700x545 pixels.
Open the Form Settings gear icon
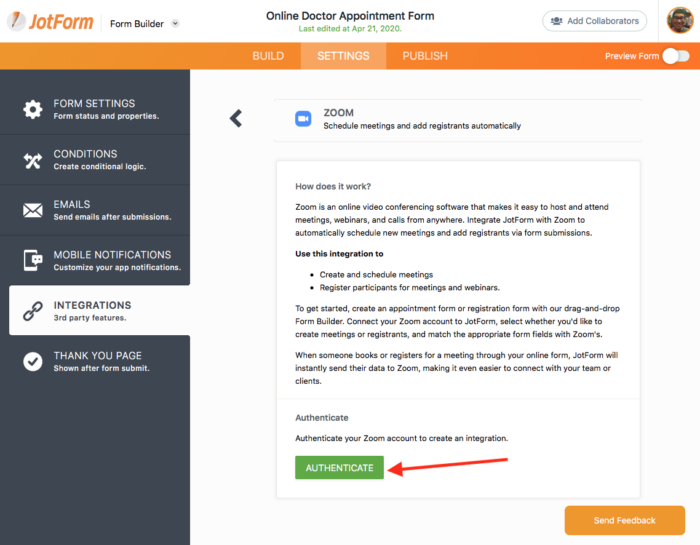click(33, 109)
